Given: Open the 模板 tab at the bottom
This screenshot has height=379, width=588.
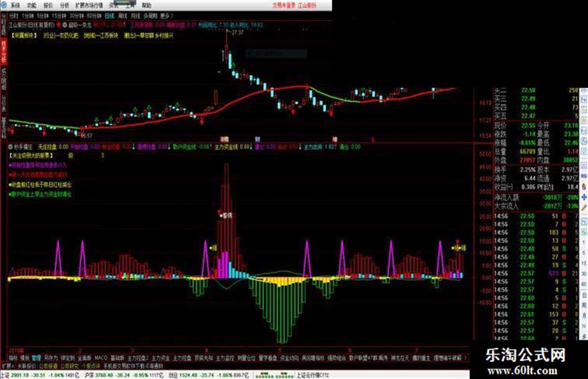Looking at the screenshot, I should (25, 358).
